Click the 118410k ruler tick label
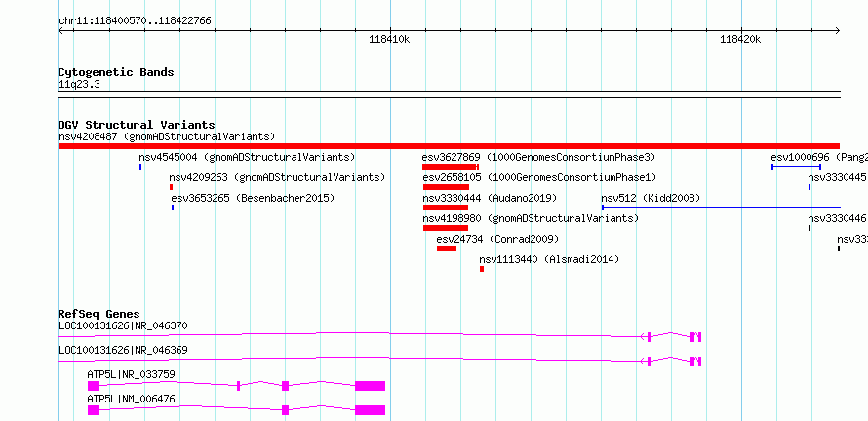The image size is (868, 421). click(x=389, y=40)
